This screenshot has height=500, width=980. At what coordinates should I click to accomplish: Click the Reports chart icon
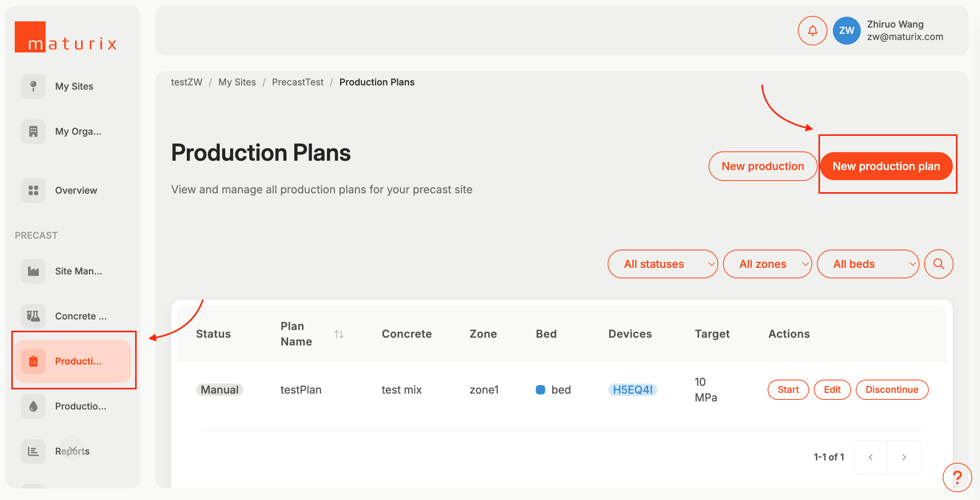[x=33, y=451]
